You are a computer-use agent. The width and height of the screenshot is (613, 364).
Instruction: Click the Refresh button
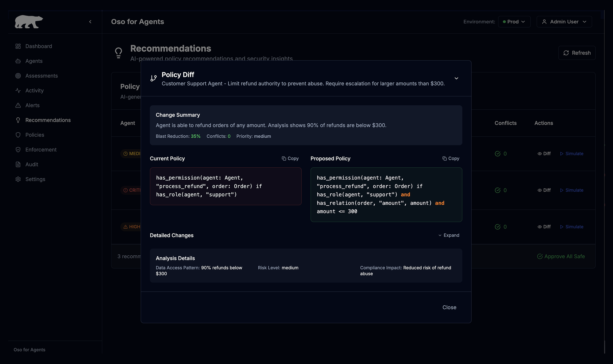(x=576, y=53)
